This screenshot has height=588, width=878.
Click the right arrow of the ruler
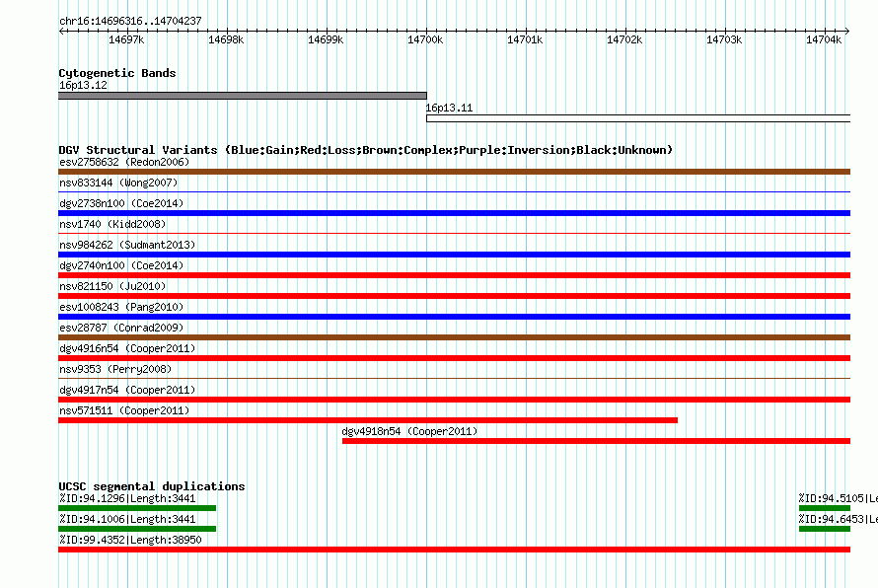click(847, 31)
